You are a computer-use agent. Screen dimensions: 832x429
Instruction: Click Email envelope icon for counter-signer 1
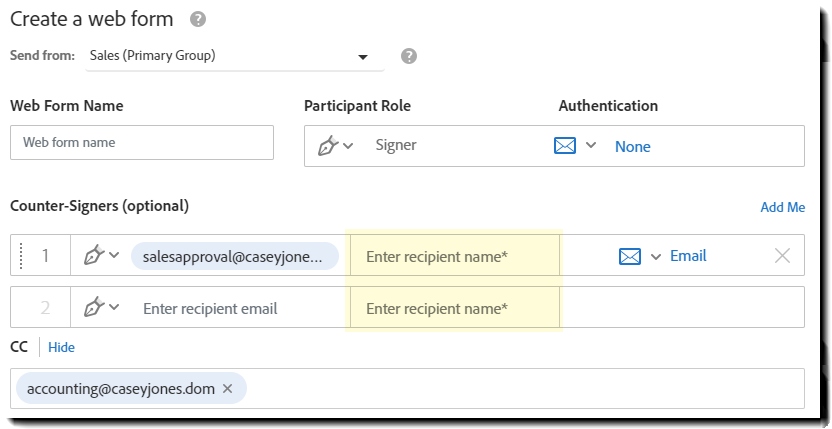pos(629,256)
